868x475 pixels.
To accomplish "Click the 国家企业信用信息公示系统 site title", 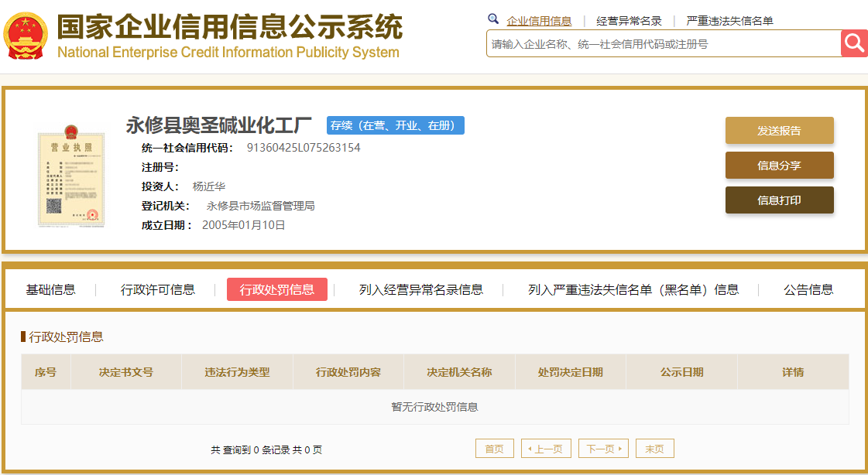I will pyautogui.click(x=230, y=26).
